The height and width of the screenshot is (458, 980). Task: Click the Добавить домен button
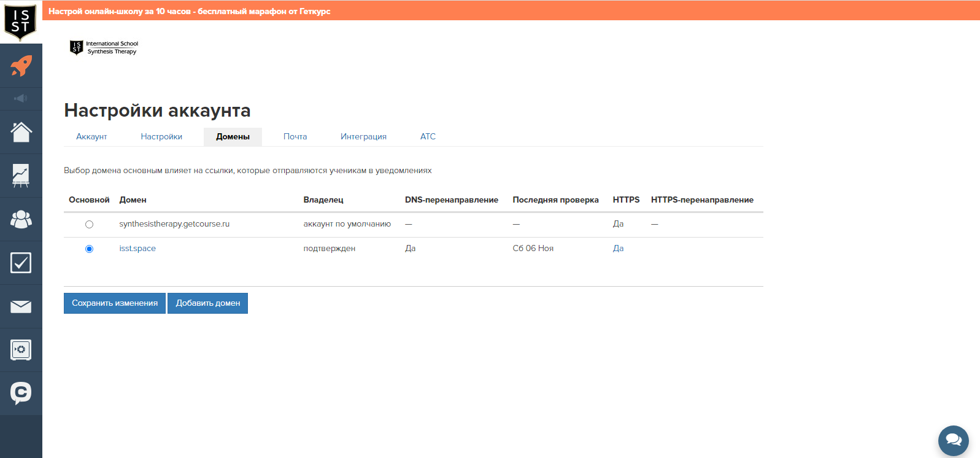pos(207,303)
